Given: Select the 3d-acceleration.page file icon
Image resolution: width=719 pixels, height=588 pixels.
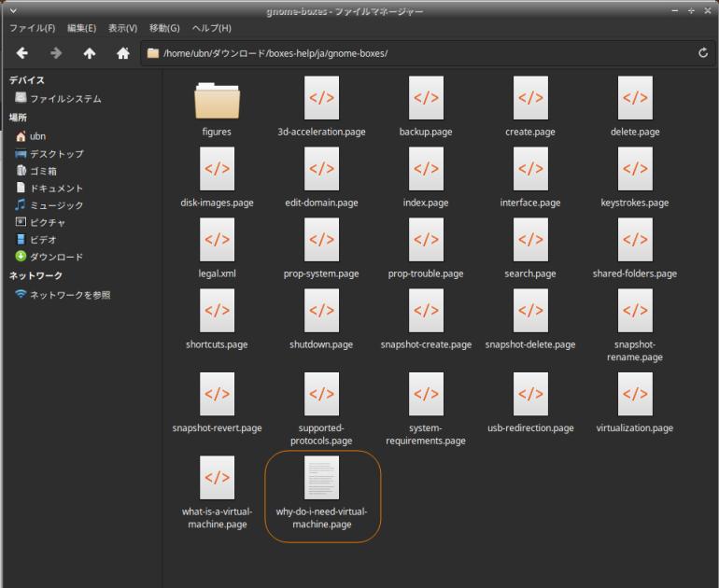Looking at the screenshot, I should (321, 98).
